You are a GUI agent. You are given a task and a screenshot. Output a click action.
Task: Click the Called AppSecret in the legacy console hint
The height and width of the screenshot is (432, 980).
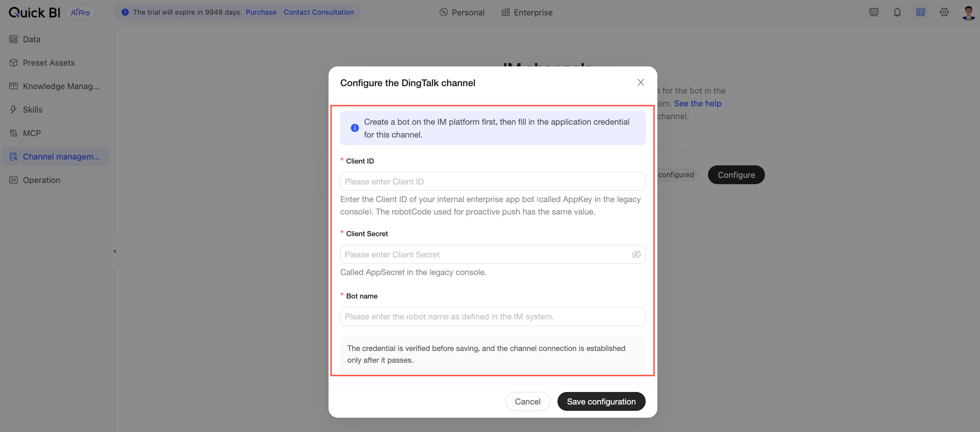(413, 272)
